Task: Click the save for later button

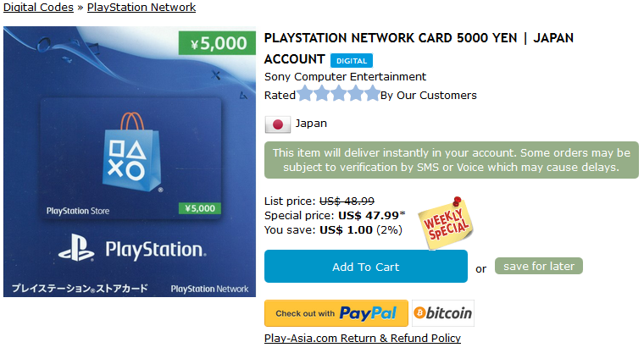Action: tap(539, 266)
